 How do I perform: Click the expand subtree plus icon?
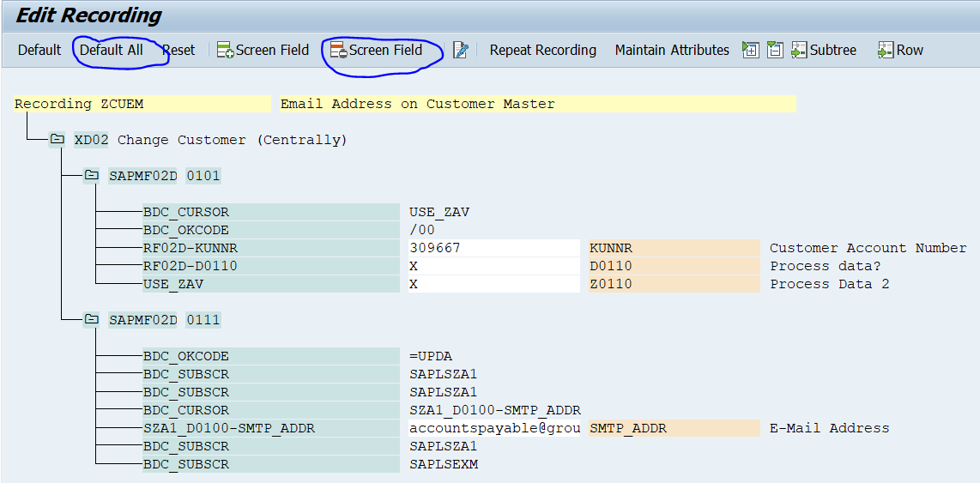tap(751, 50)
